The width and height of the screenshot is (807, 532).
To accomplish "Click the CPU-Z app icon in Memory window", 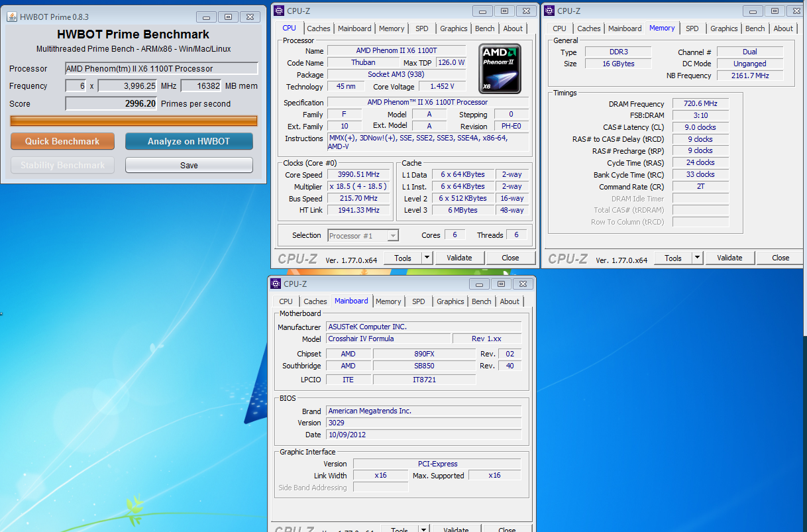I will tap(549, 11).
